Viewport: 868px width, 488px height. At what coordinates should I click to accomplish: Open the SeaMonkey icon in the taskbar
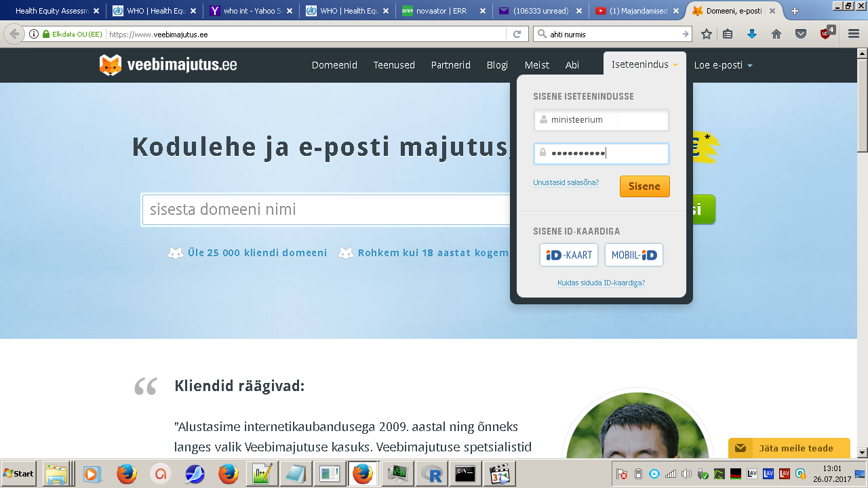click(x=194, y=474)
